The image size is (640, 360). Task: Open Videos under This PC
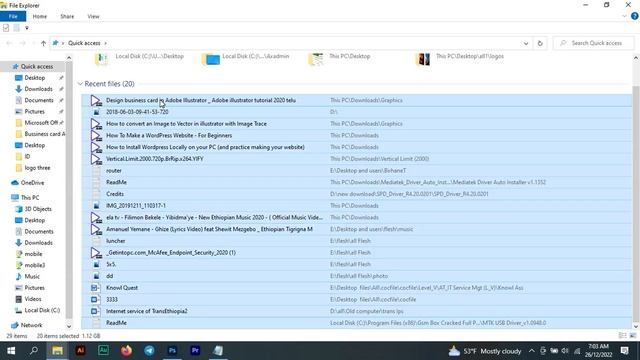click(33, 299)
